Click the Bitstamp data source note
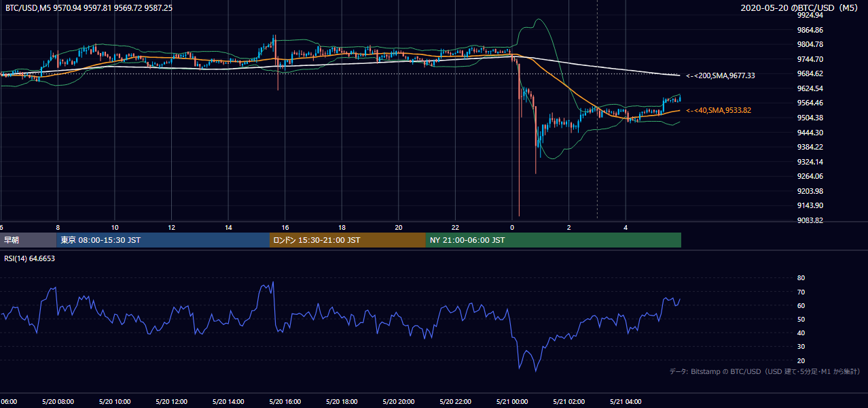 coord(765,371)
